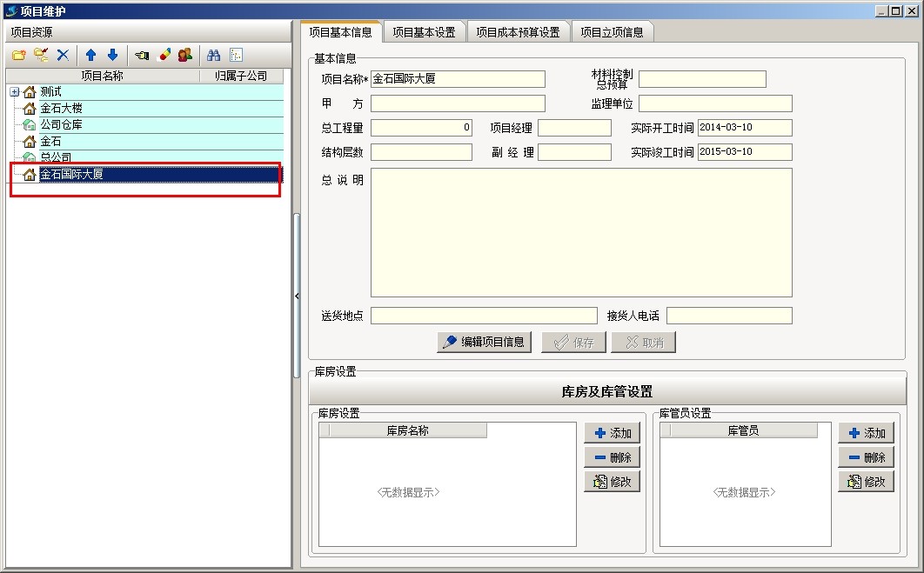Collapse left panel using splitter arrow
This screenshot has height=573, width=924.
click(x=297, y=296)
